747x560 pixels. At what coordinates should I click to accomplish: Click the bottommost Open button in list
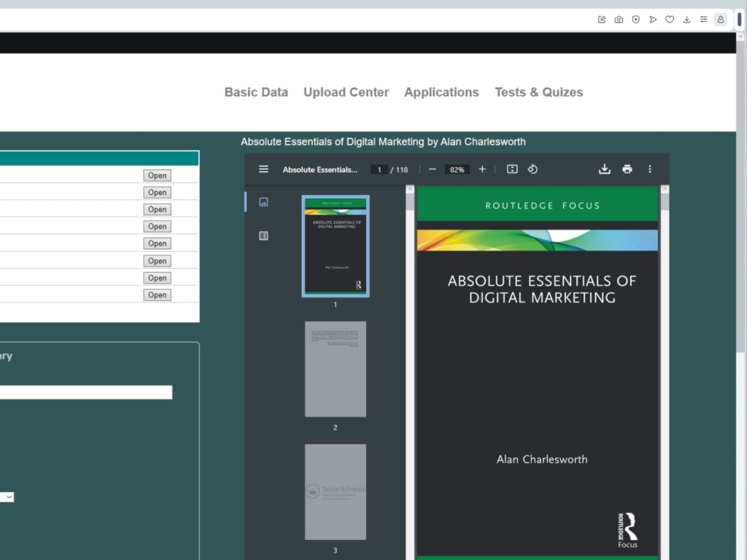[x=157, y=295]
